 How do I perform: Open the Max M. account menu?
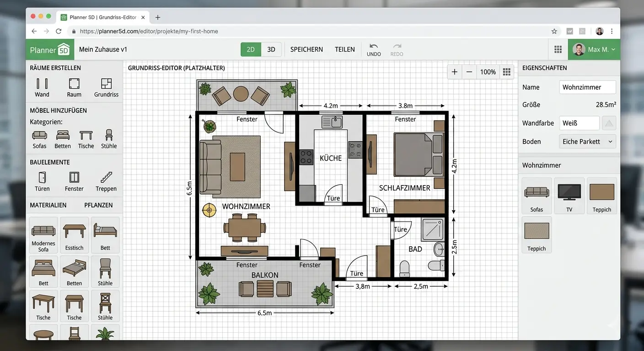(x=594, y=49)
